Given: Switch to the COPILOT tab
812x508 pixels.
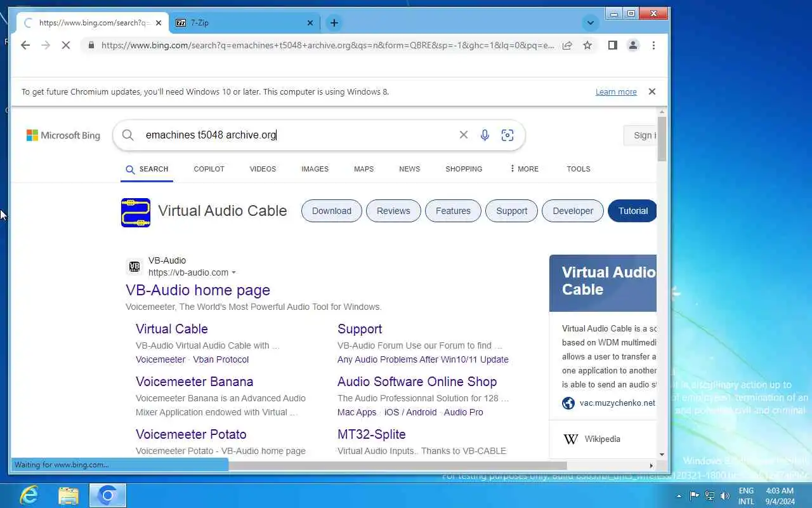Looking at the screenshot, I should pos(209,169).
